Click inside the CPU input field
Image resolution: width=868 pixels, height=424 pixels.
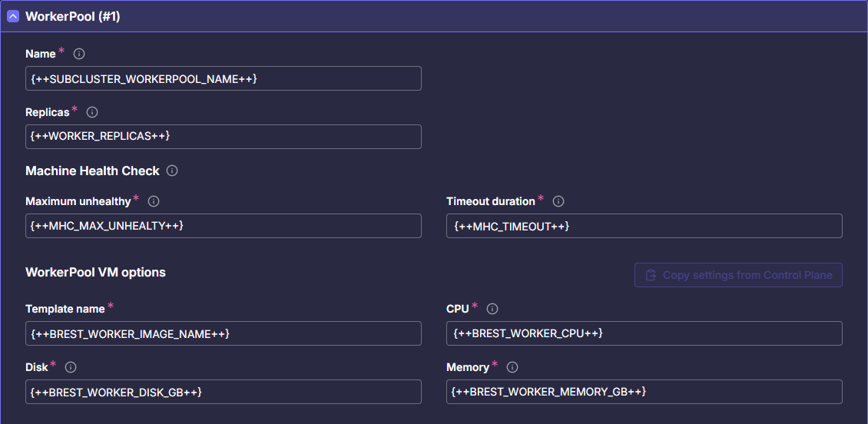(644, 333)
